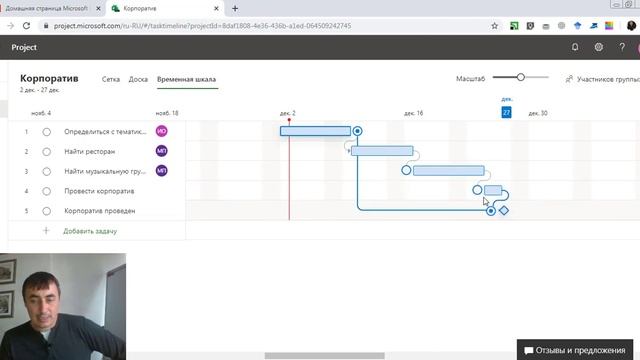Select Провести корпоратив Gantt bar
Screen dimensions: 640x360
(493, 190)
